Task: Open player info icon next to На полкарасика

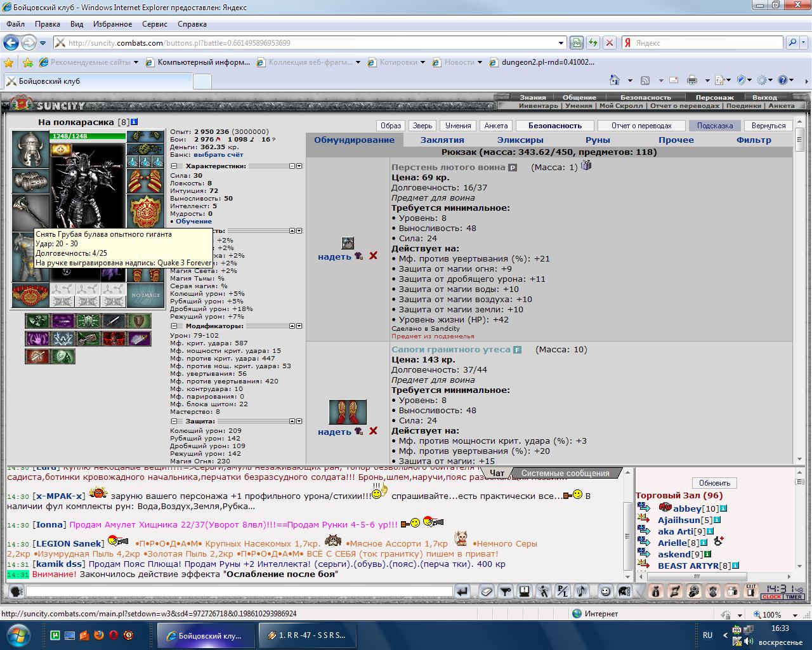Action: pos(134,122)
